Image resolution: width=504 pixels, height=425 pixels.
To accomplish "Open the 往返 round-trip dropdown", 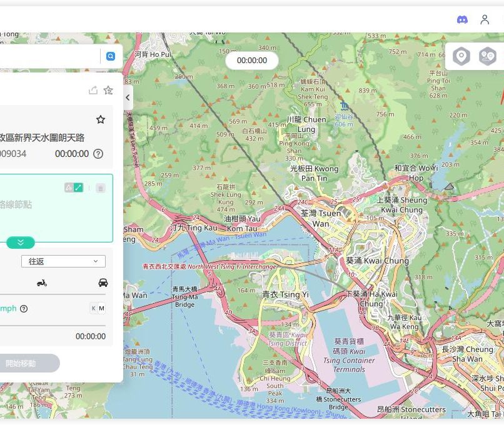I will coord(63,261).
